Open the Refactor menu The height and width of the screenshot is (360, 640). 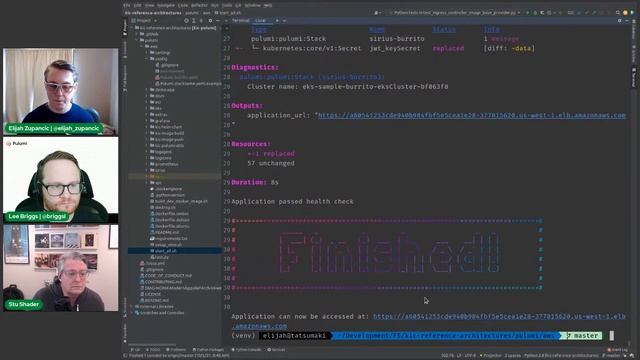click(x=200, y=5)
